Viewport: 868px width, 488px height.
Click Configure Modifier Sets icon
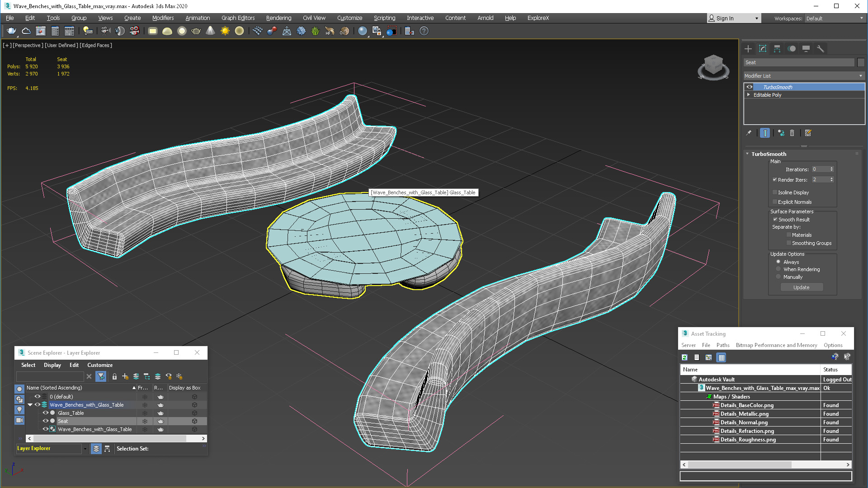pyautogui.click(x=808, y=133)
